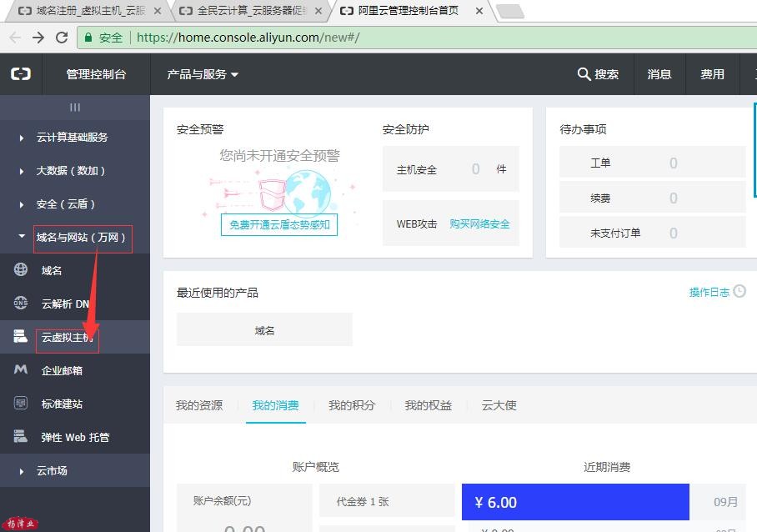Select the 我的消费 tab
The height and width of the screenshot is (532, 757).
point(275,405)
